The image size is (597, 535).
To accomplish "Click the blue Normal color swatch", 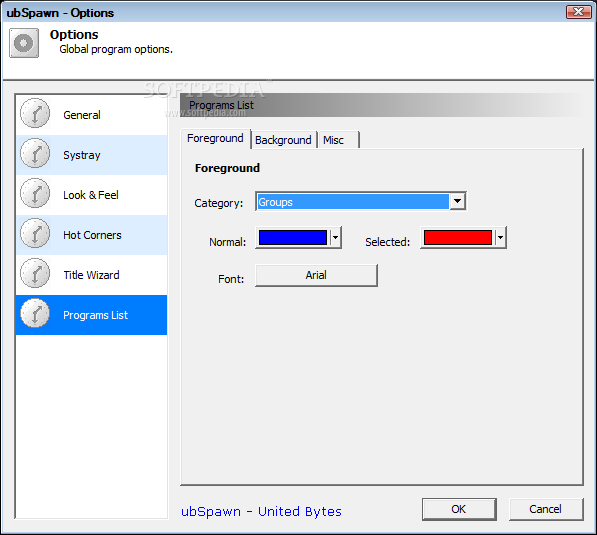I will pyautogui.click(x=292, y=238).
